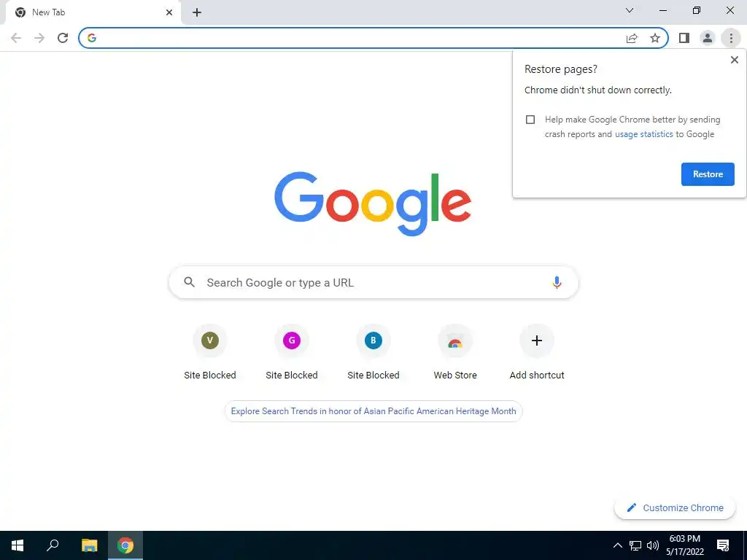Select the New Tab tab
Image resolution: width=747 pixels, height=560 pixels.
pos(93,12)
